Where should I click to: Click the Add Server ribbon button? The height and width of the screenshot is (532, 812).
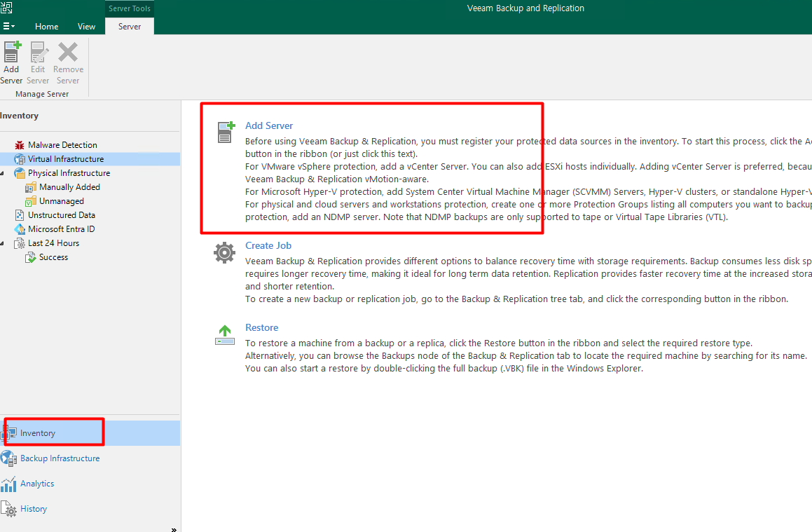[x=11, y=62]
